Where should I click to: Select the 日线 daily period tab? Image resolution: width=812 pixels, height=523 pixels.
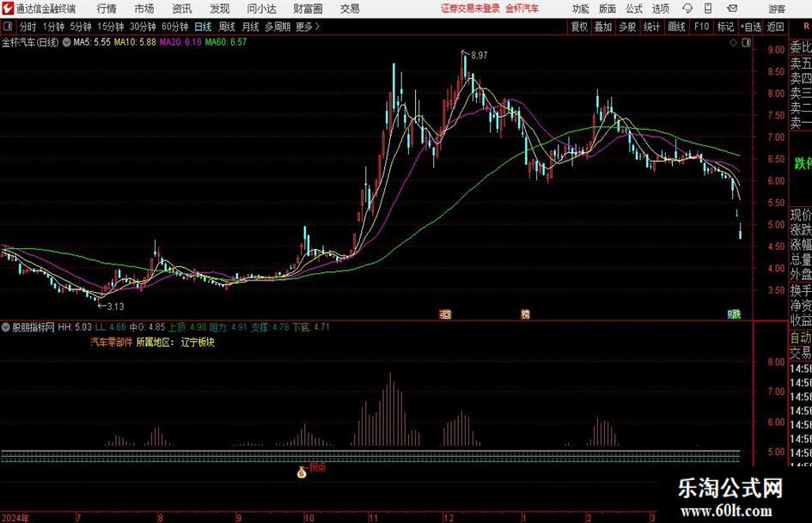tap(203, 27)
